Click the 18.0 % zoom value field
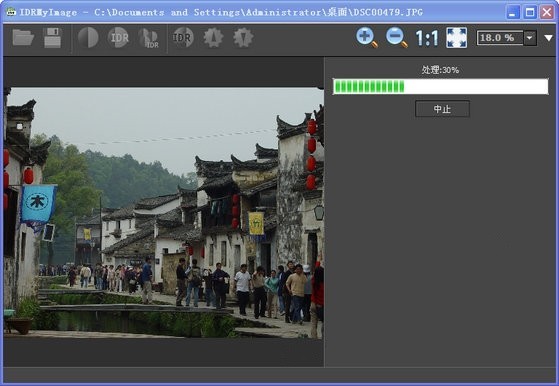Image resolution: width=559 pixels, height=386 pixels. pyautogui.click(x=500, y=38)
